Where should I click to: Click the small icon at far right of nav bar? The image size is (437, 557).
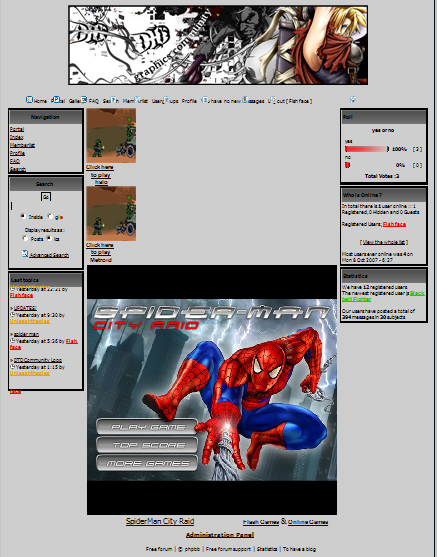[x=353, y=99]
